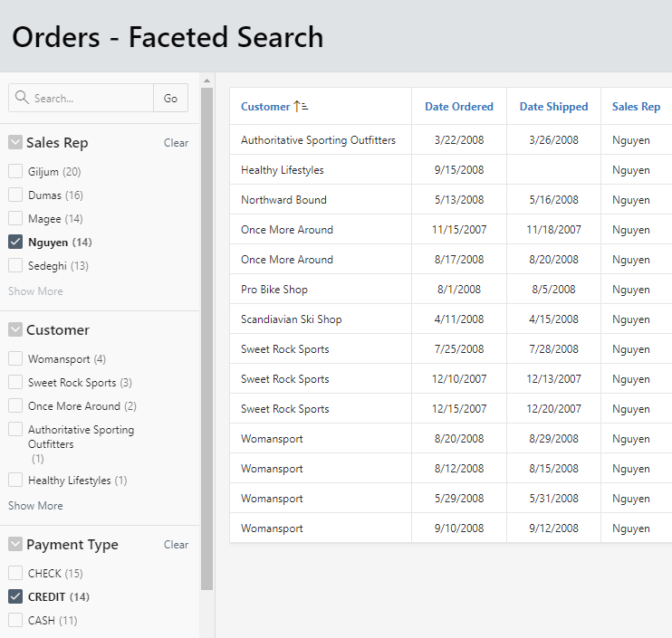
Task: Clear the Sales Rep facet selection
Action: (176, 143)
